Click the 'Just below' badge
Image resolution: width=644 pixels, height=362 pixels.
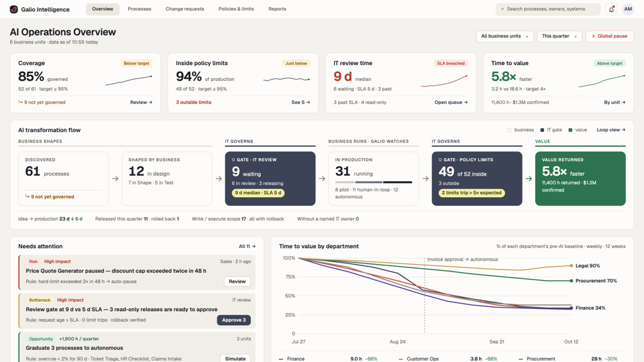coord(296,63)
